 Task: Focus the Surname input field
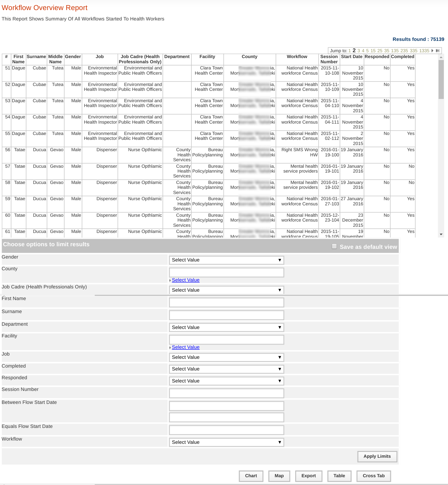click(x=226, y=315)
